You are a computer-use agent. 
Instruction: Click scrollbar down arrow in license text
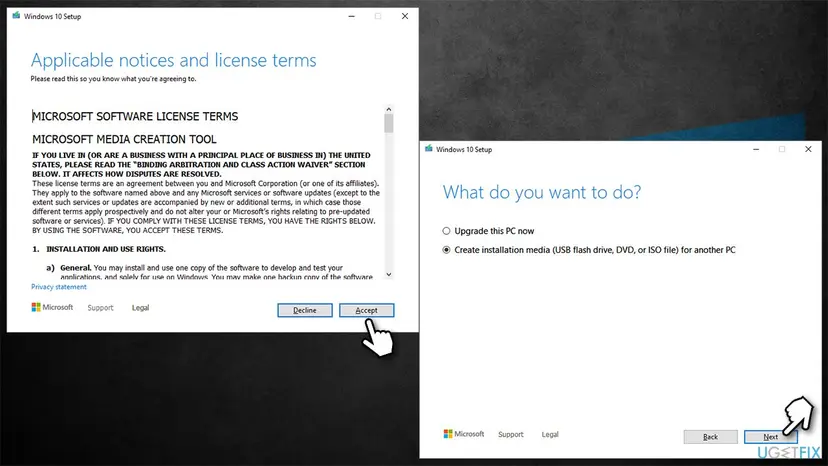[x=389, y=274]
